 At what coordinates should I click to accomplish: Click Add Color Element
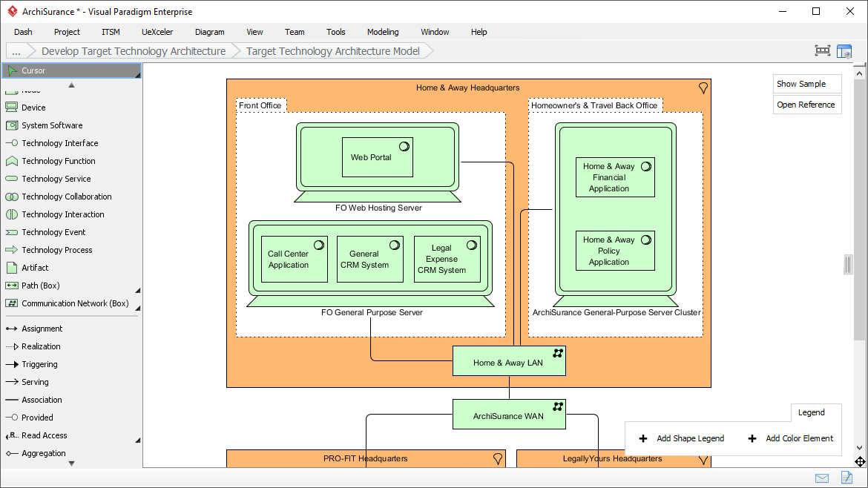coord(791,438)
